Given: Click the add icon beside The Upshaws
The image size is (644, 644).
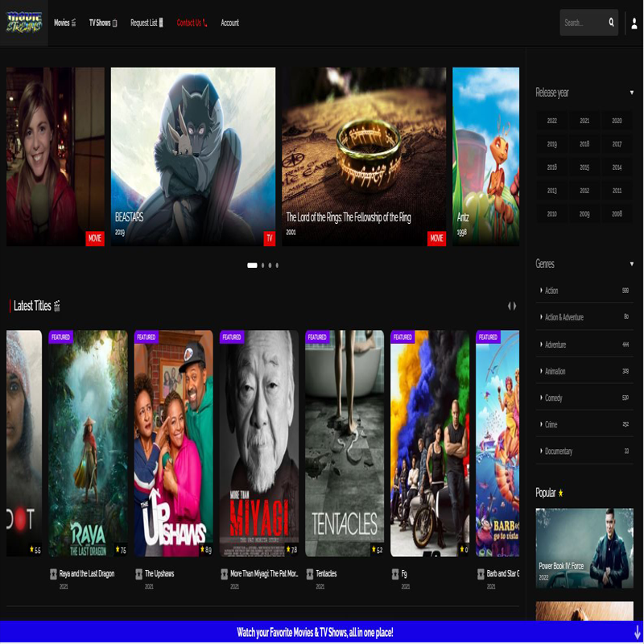Looking at the screenshot, I should pyautogui.click(x=139, y=574).
